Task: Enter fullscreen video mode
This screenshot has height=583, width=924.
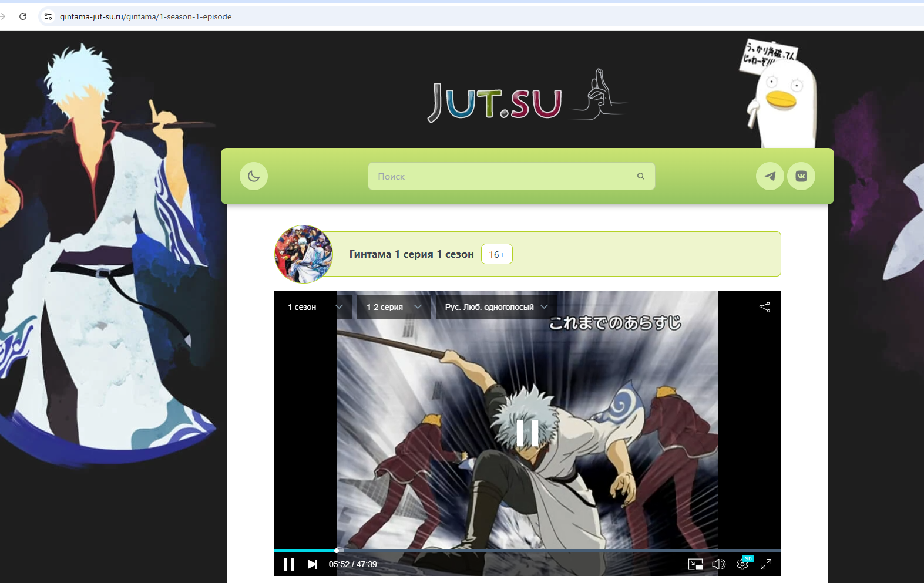Action: (x=766, y=564)
